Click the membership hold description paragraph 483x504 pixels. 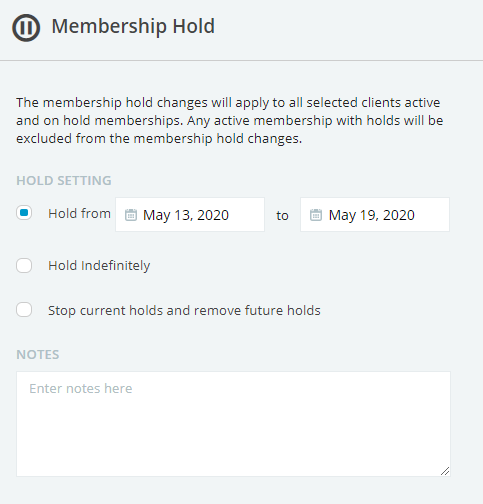click(230, 121)
